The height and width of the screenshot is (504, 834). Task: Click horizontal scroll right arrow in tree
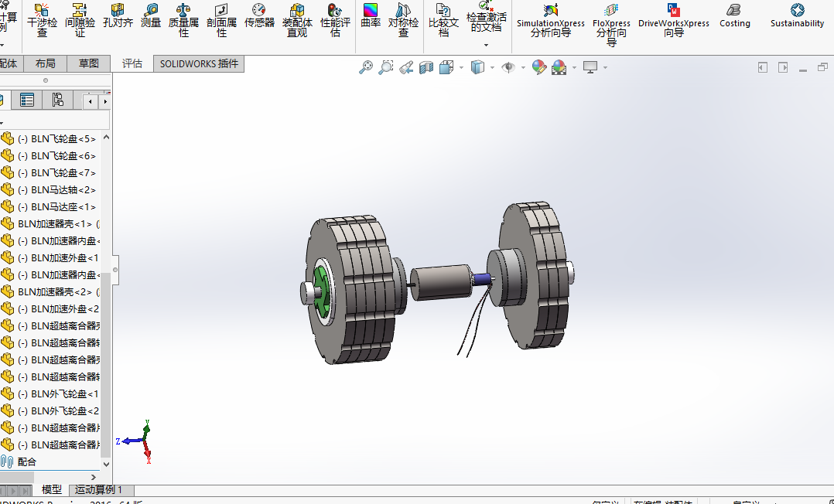click(x=94, y=477)
